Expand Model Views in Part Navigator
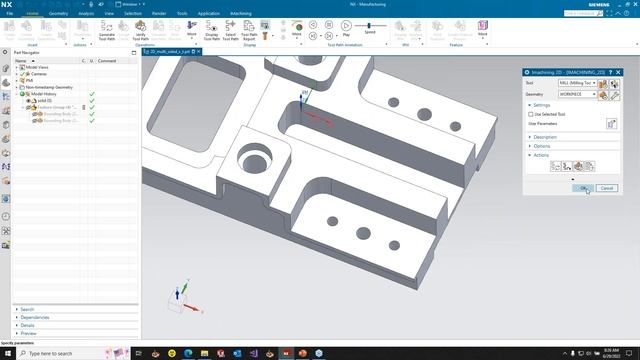 tap(17, 67)
